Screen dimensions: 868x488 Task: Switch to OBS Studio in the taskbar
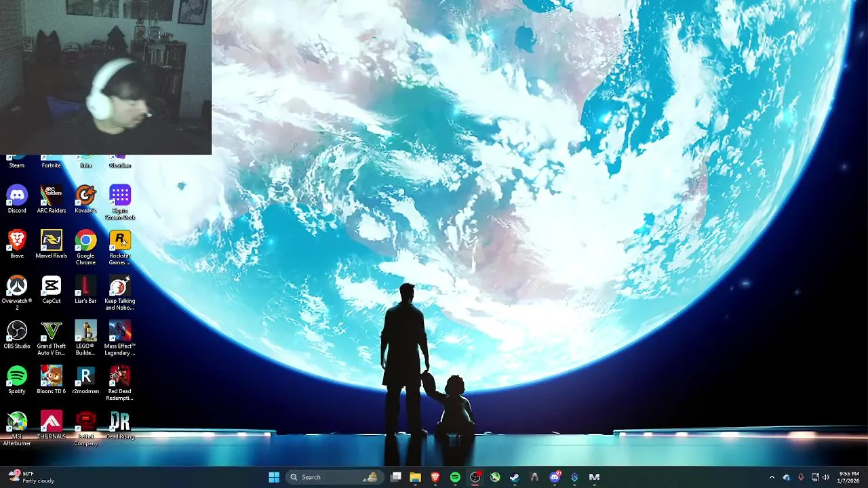[x=475, y=477]
